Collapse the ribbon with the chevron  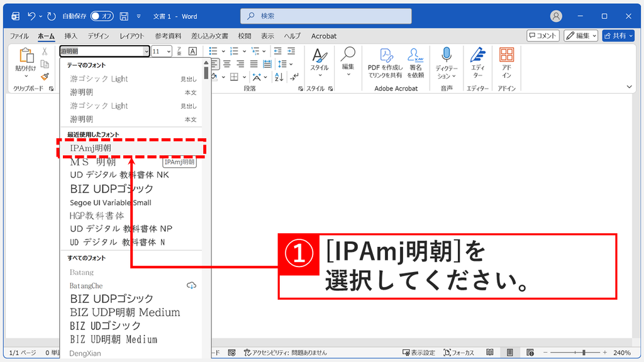pos(629,87)
